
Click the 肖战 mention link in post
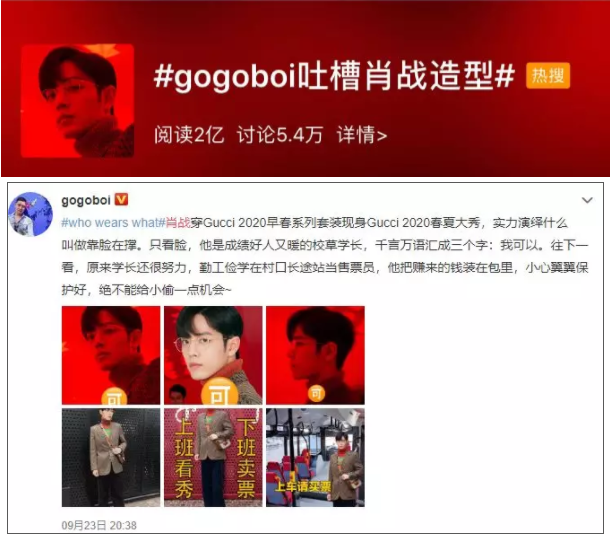point(178,223)
